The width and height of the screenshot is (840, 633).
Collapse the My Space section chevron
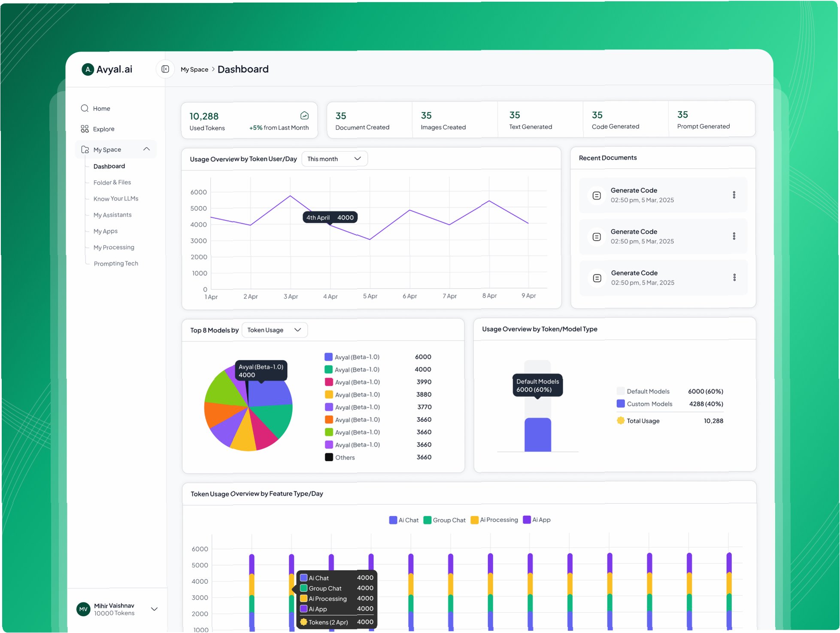146,149
